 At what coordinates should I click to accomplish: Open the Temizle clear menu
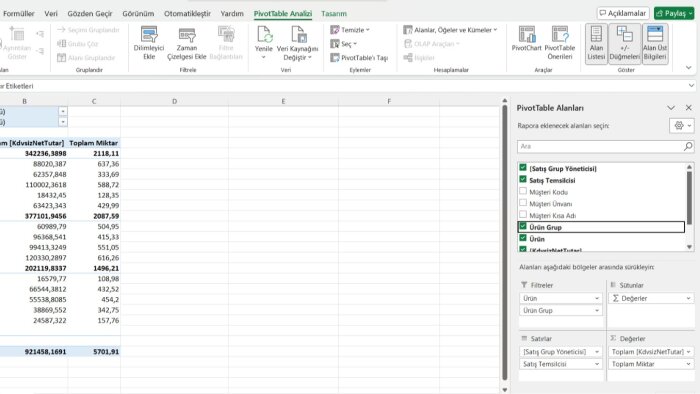pos(350,30)
